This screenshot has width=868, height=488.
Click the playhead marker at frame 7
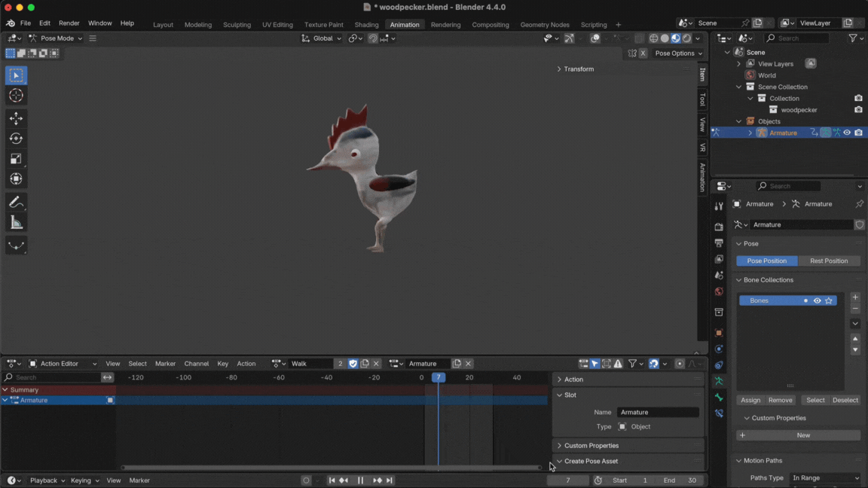[439, 377]
